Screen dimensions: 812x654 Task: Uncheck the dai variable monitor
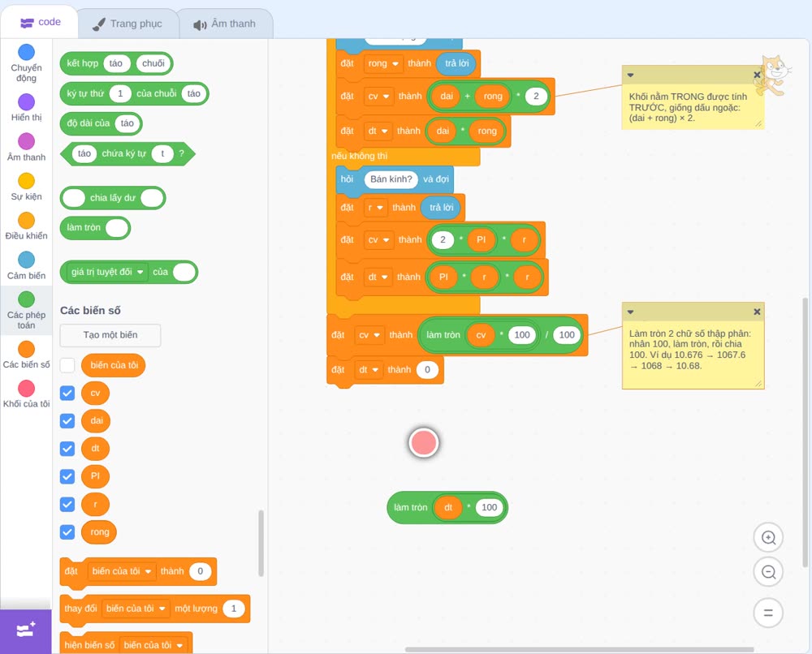click(x=67, y=420)
